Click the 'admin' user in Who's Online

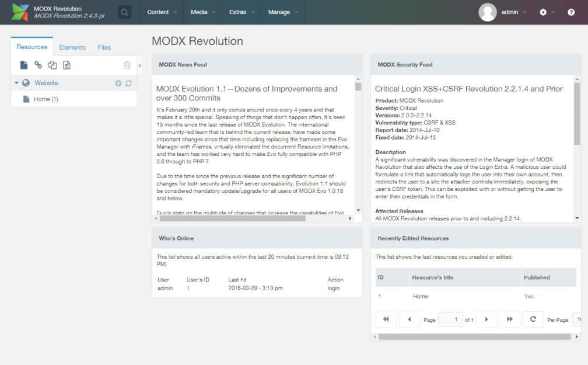tap(165, 288)
